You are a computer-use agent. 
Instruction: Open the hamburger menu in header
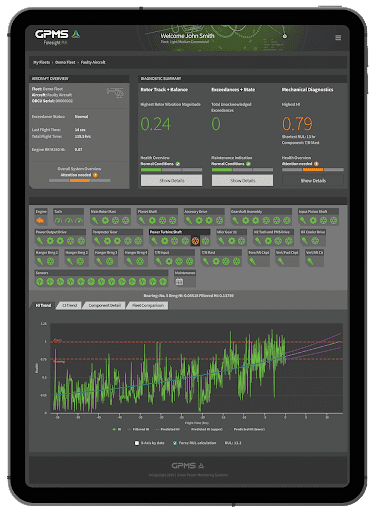(338, 37)
